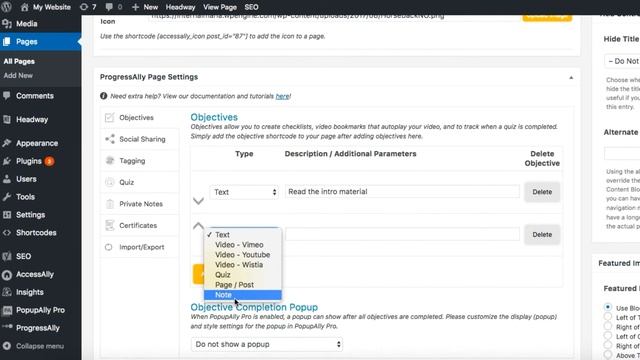Viewport: 640px width, 360px height.
Task: Delete the 'Read the intro material' objective
Action: pos(542,192)
